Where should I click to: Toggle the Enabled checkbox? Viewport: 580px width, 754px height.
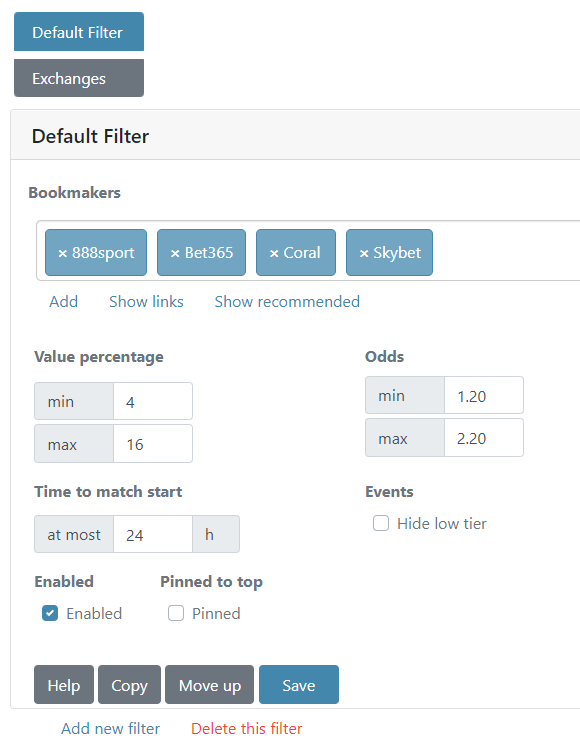pyautogui.click(x=50, y=613)
